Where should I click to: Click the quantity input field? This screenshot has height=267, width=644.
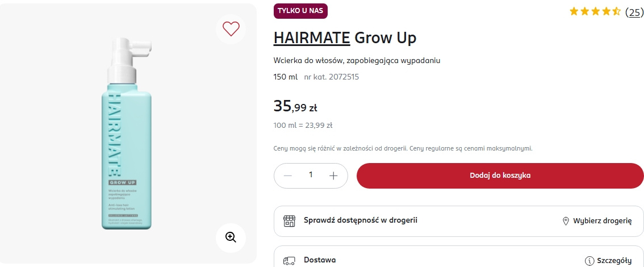click(311, 176)
